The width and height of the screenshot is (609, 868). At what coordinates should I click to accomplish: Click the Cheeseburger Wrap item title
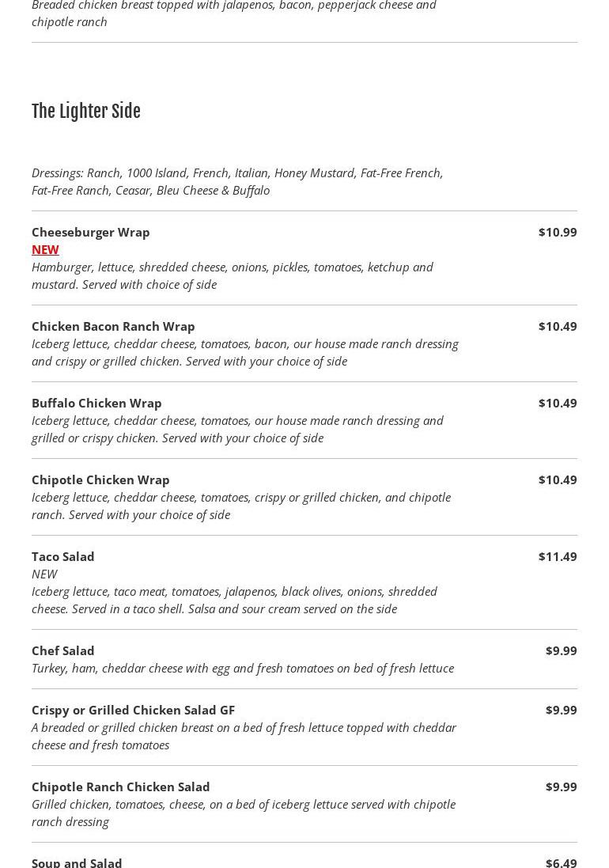(91, 232)
